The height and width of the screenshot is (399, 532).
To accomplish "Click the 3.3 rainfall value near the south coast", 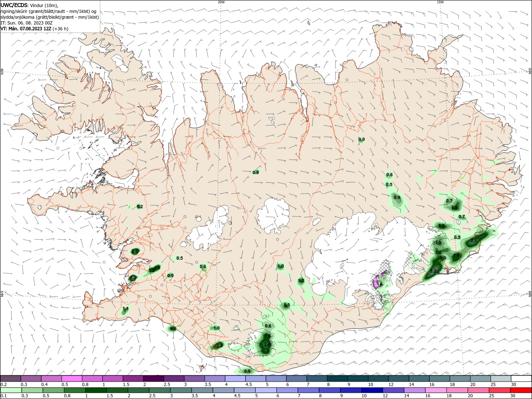I will pos(219,345).
